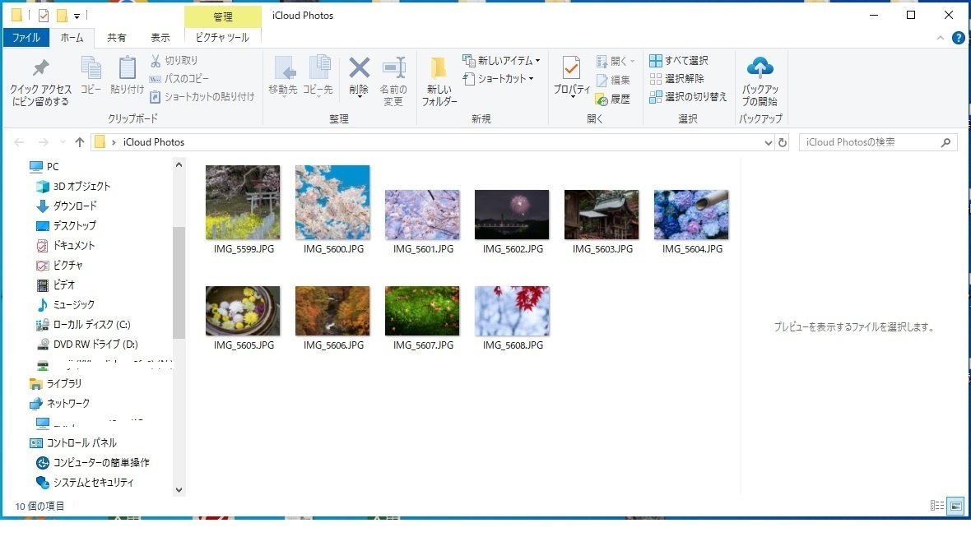Switch to large thumbnails view icon

click(955, 506)
